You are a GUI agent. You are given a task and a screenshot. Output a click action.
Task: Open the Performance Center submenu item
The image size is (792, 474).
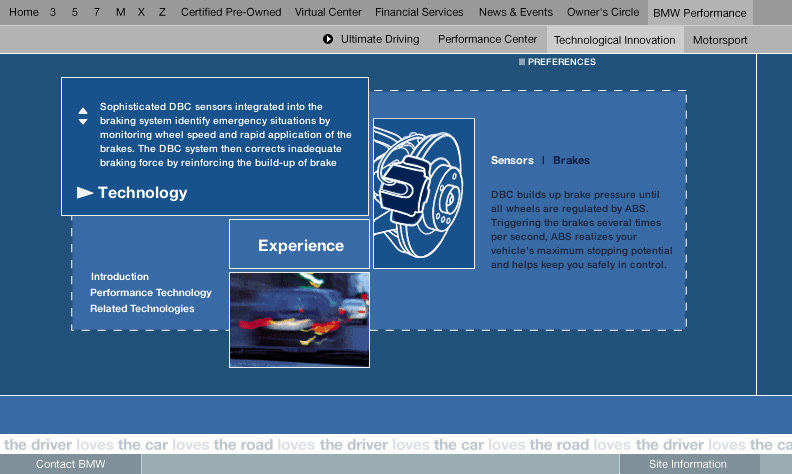[x=487, y=39]
